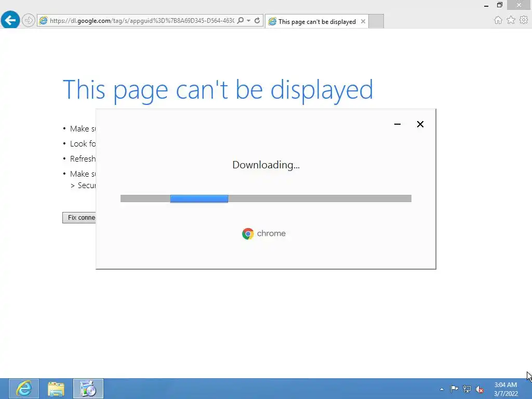Open Favorites star icon
This screenshot has height=399, width=532.
[x=511, y=20]
